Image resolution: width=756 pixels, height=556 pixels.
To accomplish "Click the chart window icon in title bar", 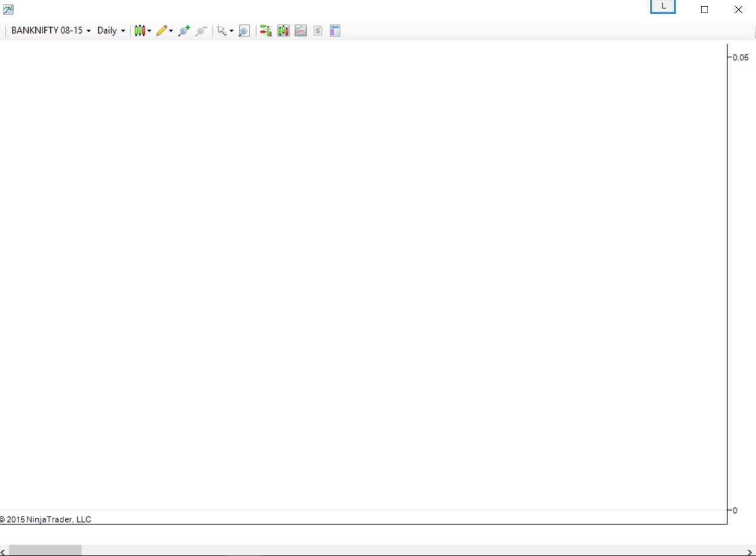I will [8, 9].
